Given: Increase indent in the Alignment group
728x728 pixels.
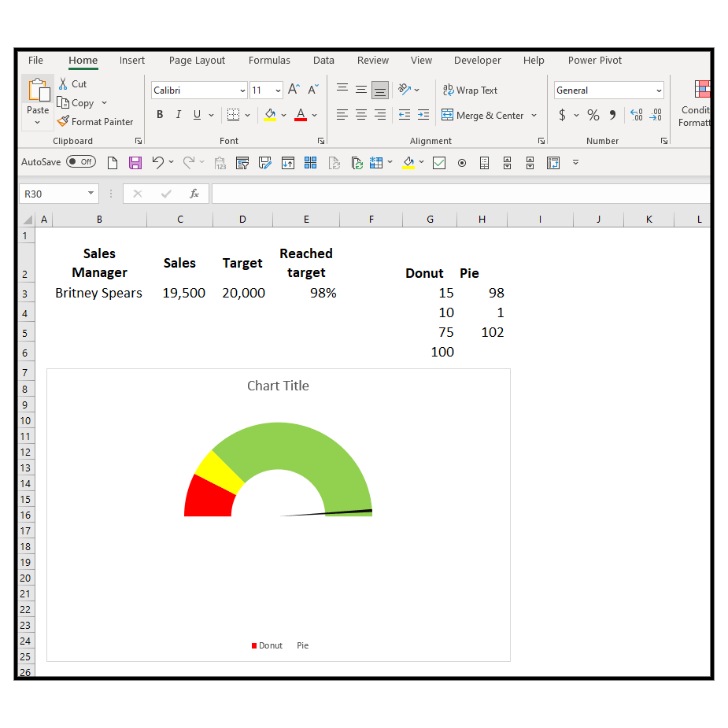Looking at the screenshot, I should 423,115.
